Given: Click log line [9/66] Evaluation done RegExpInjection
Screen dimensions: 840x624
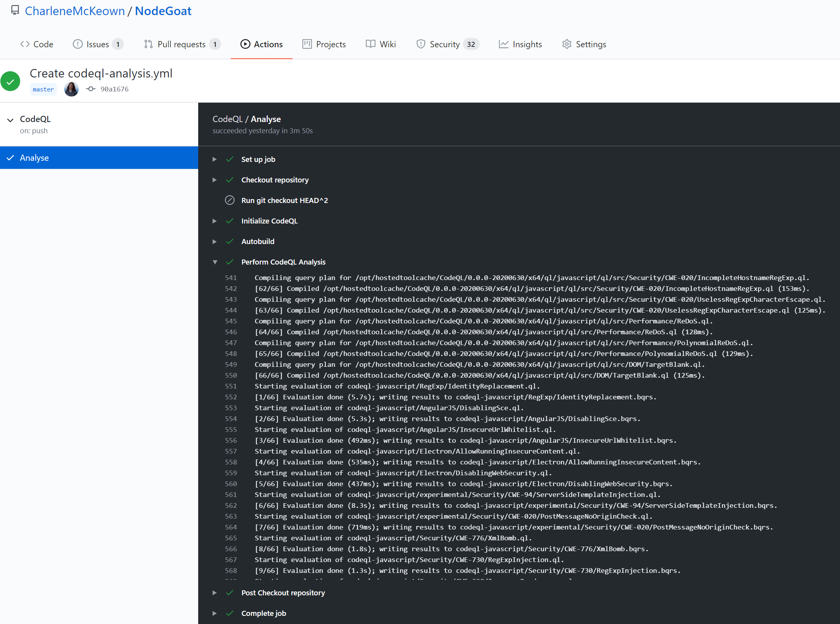Looking at the screenshot, I should click(468, 571).
